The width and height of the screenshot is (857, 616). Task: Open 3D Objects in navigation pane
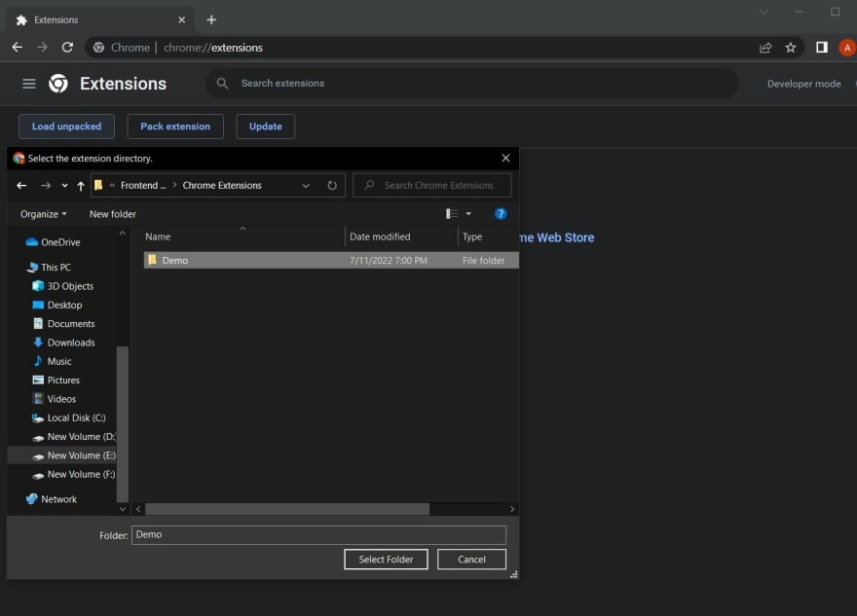pos(70,286)
